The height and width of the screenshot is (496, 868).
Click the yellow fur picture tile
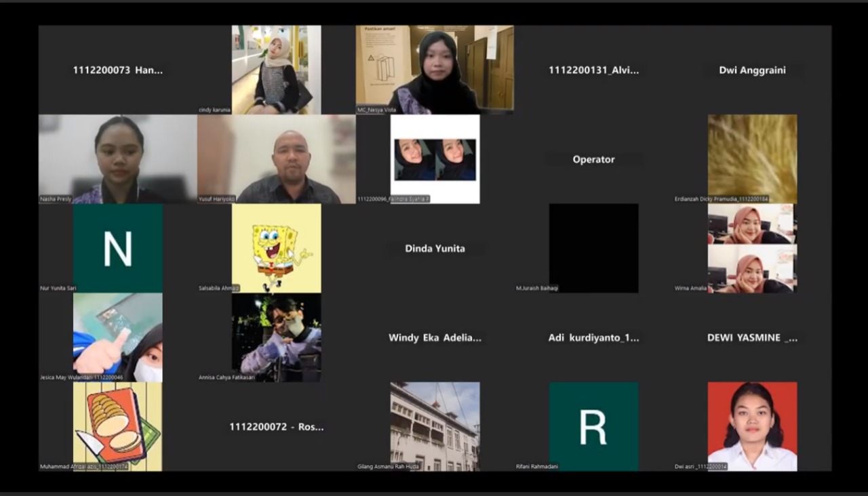coord(752,159)
